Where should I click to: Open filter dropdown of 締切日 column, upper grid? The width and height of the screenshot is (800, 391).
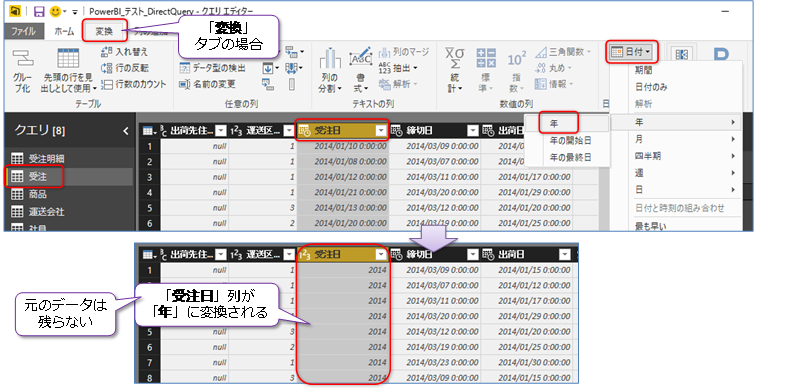tap(473, 131)
